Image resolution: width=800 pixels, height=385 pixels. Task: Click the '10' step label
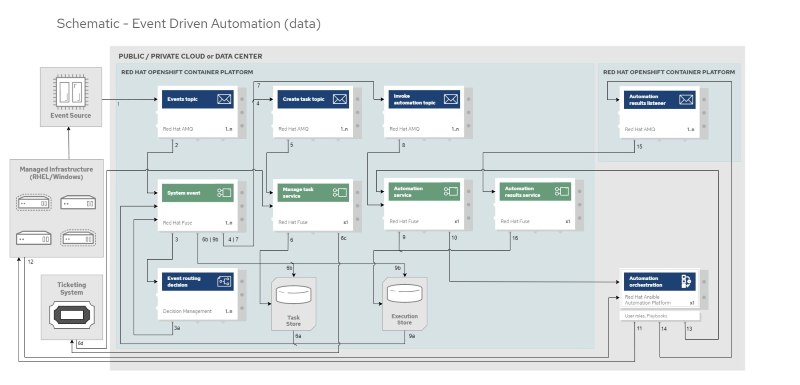454,238
